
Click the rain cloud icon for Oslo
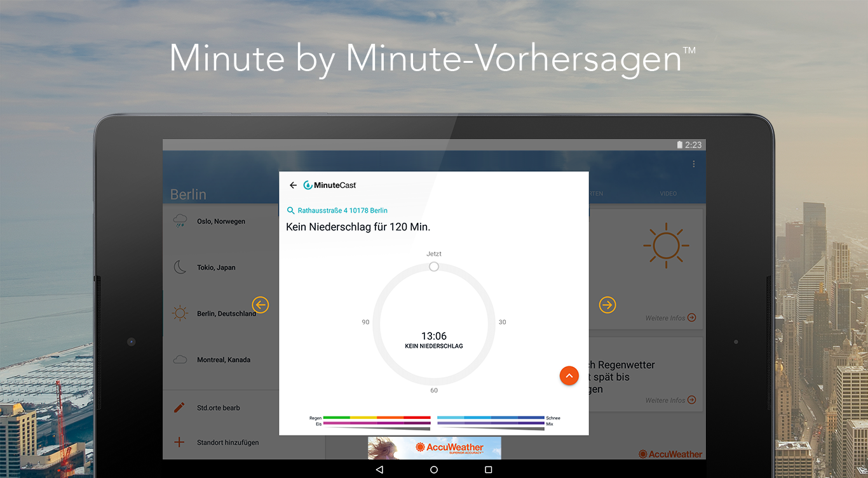(180, 222)
